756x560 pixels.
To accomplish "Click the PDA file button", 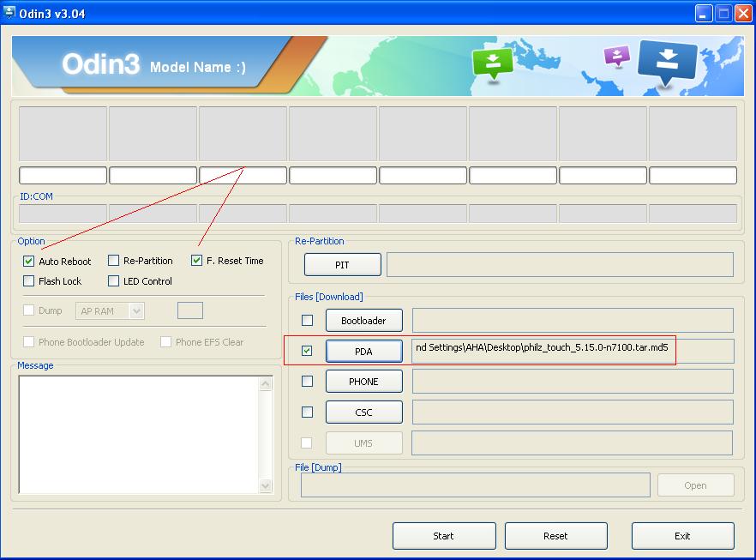I will pos(364,351).
